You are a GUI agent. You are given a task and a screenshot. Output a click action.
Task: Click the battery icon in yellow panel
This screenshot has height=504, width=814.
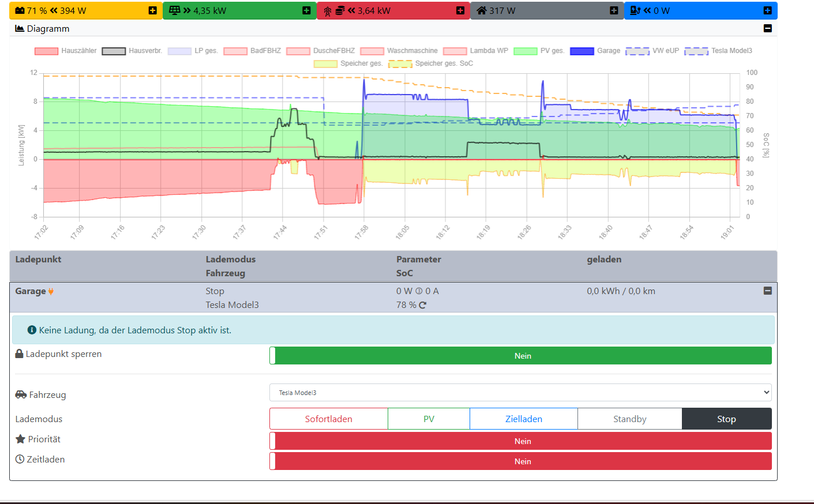click(20, 10)
